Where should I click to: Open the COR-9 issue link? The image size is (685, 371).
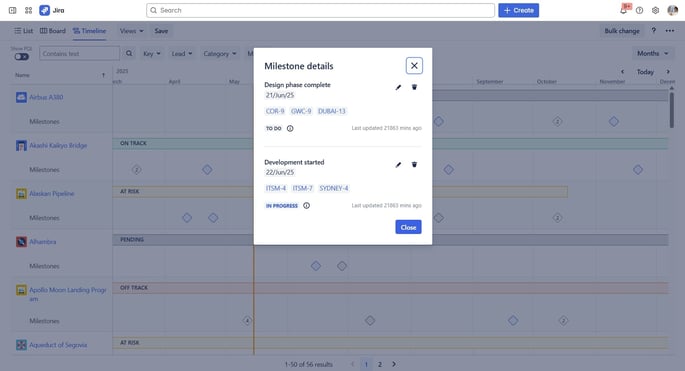click(x=275, y=111)
